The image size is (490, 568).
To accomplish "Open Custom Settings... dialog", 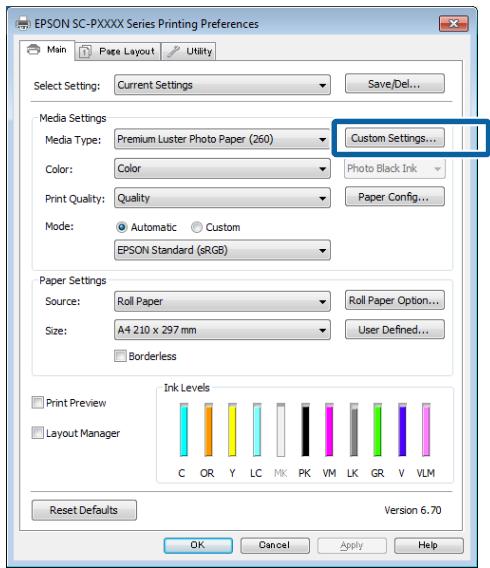I will (394, 138).
